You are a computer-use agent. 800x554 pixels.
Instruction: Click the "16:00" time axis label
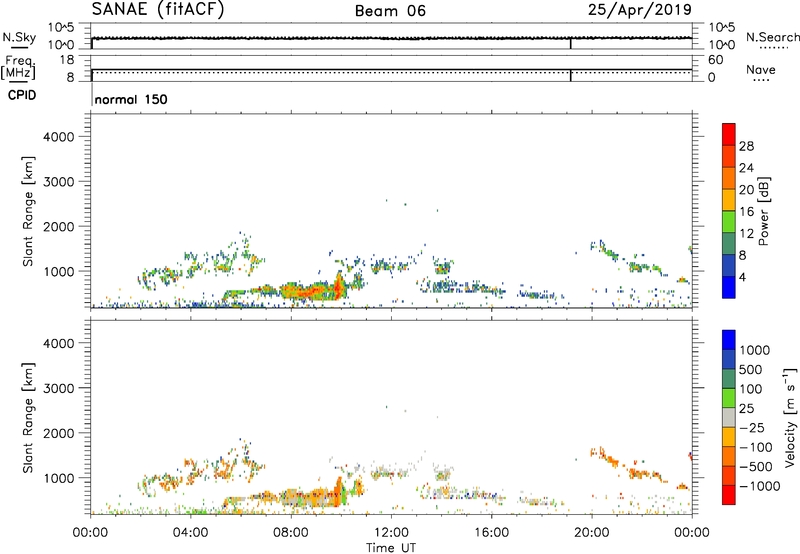[491, 533]
